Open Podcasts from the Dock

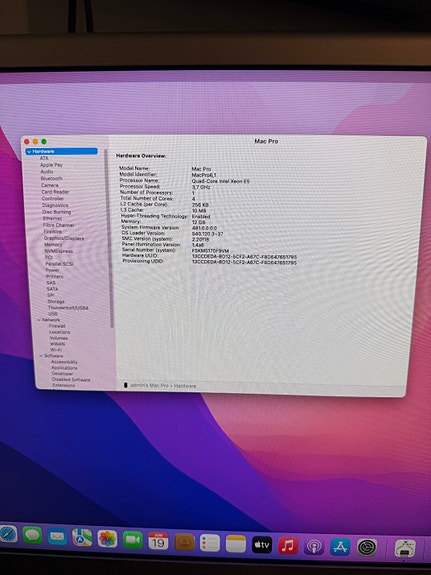click(314, 547)
